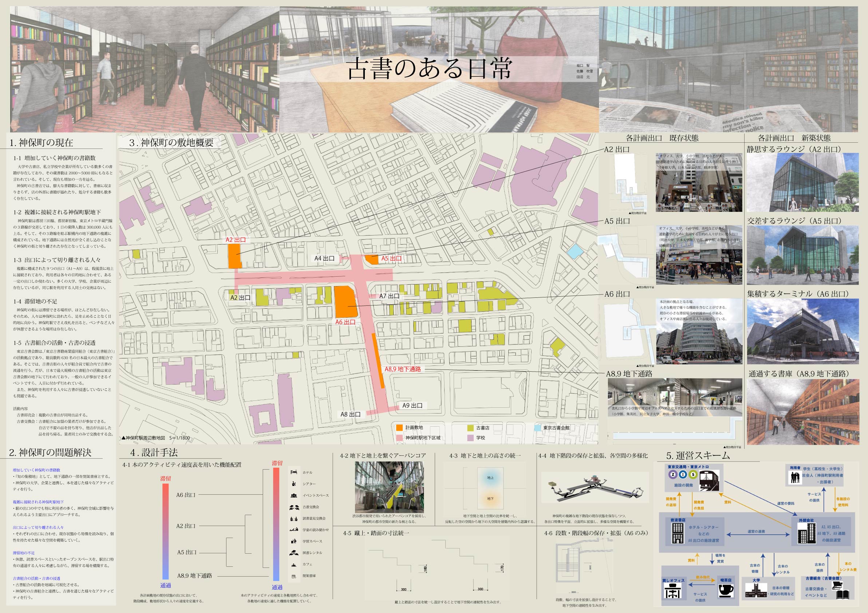Click the hotel bed icon
Image resolution: width=868 pixels, height=613 pixels.
pyautogui.click(x=294, y=472)
